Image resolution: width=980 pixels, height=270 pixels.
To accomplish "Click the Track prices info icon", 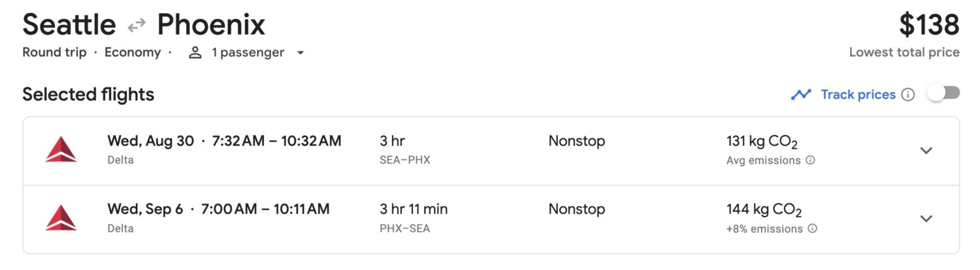I will tap(908, 95).
